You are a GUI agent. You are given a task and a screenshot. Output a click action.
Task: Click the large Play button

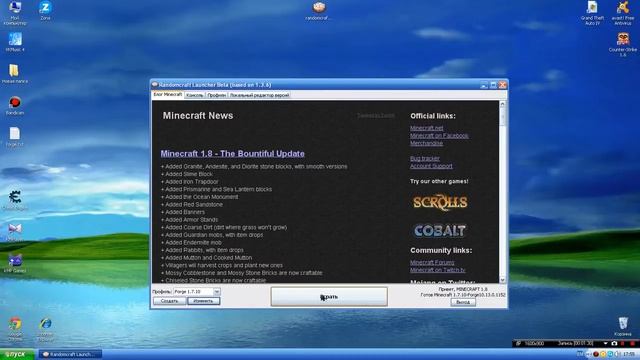click(x=329, y=297)
